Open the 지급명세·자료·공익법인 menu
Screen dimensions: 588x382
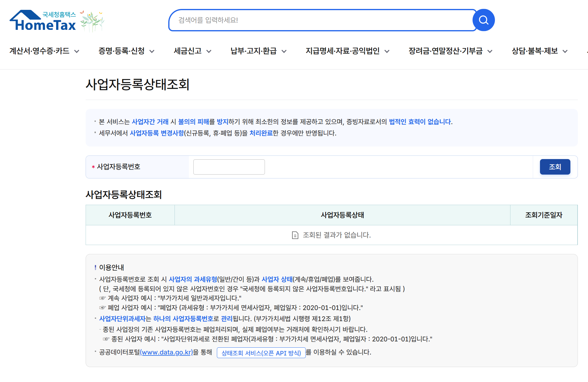pos(343,51)
